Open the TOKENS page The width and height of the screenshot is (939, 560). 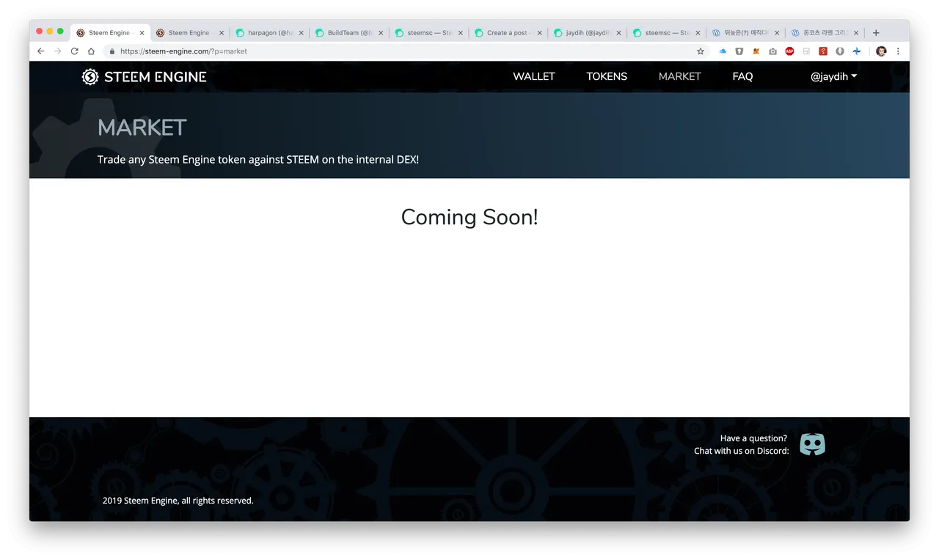pos(607,76)
